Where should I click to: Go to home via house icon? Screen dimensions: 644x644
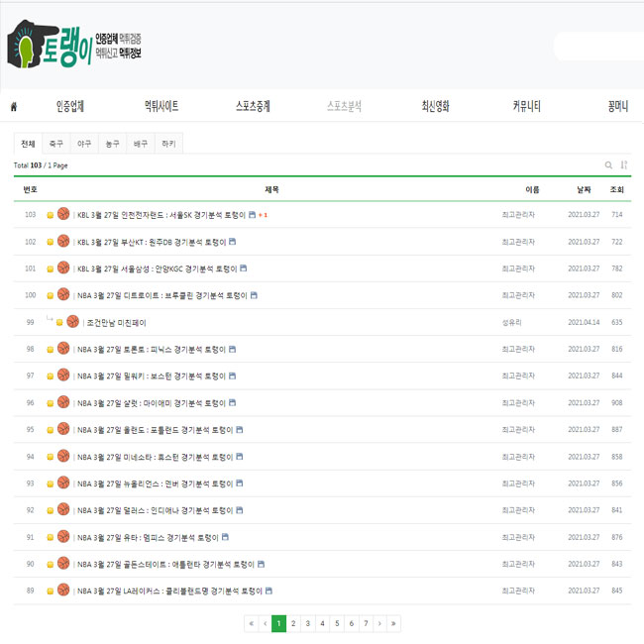click(14, 107)
